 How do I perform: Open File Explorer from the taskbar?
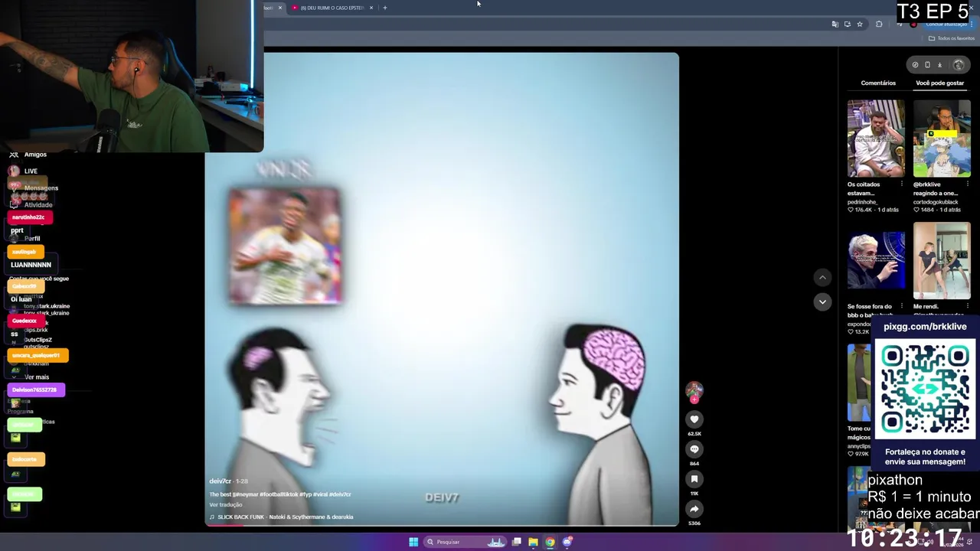[x=533, y=542]
